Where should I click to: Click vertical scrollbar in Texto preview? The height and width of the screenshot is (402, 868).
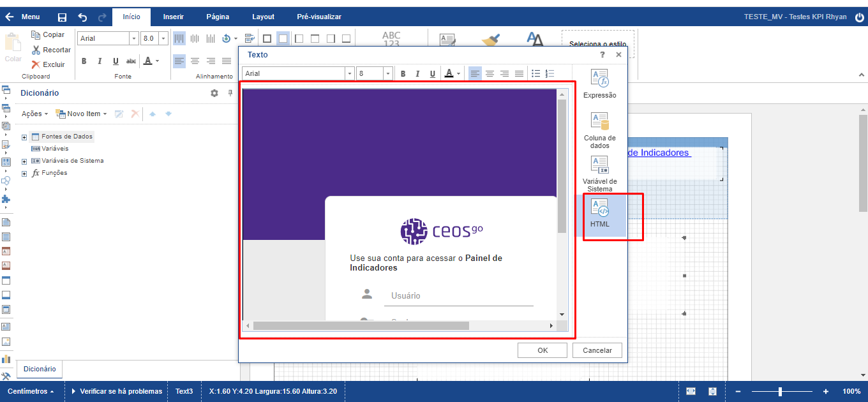(562, 166)
